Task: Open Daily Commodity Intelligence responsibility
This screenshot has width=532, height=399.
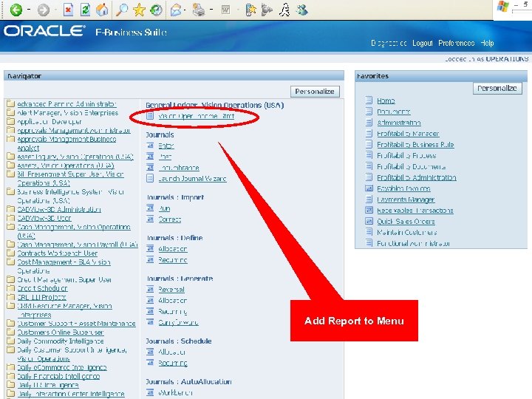Action: (x=61, y=341)
